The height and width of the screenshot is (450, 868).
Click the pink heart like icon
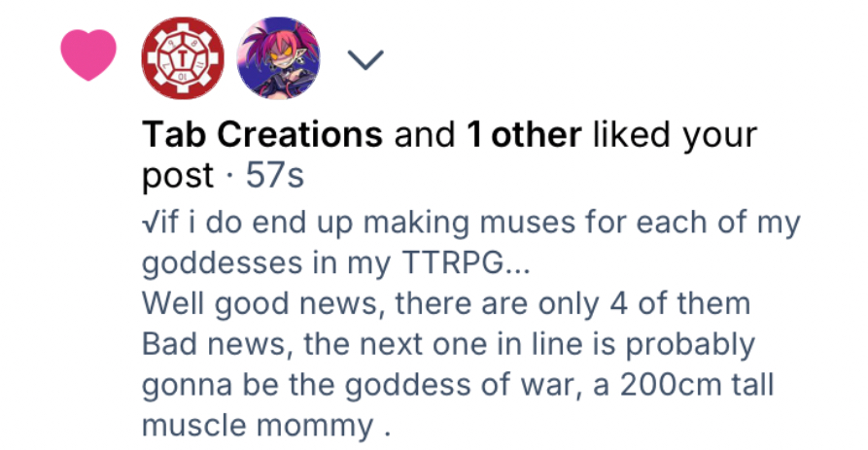89,57
